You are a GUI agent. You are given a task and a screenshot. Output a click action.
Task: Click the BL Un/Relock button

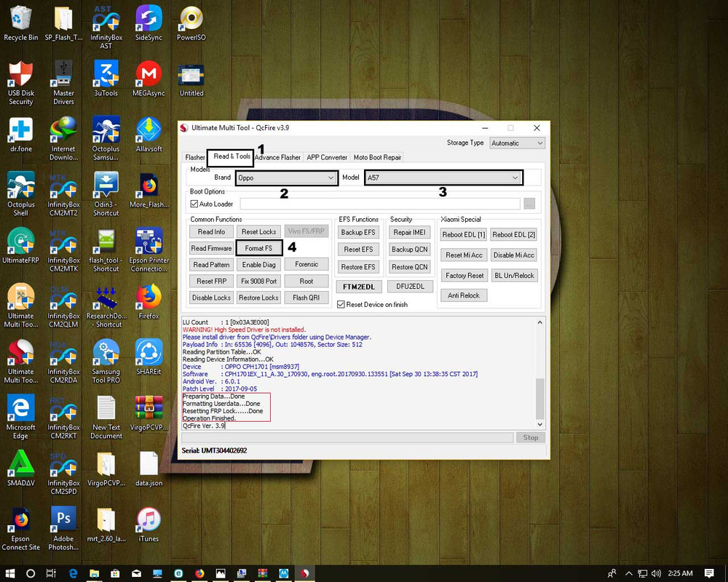click(514, 275)
